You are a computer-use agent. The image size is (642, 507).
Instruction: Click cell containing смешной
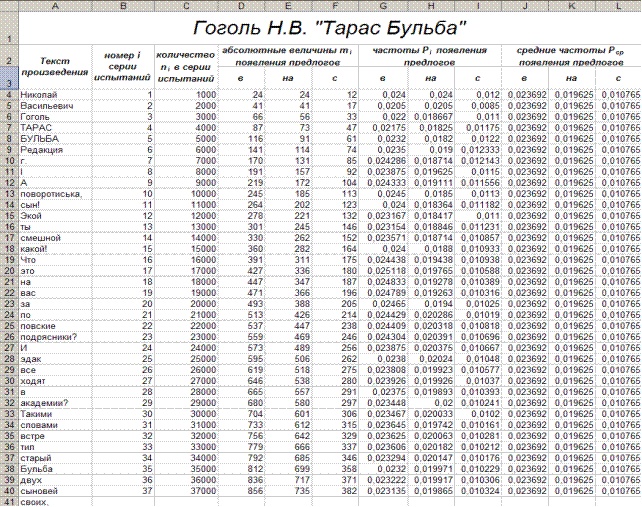[55, 238]
